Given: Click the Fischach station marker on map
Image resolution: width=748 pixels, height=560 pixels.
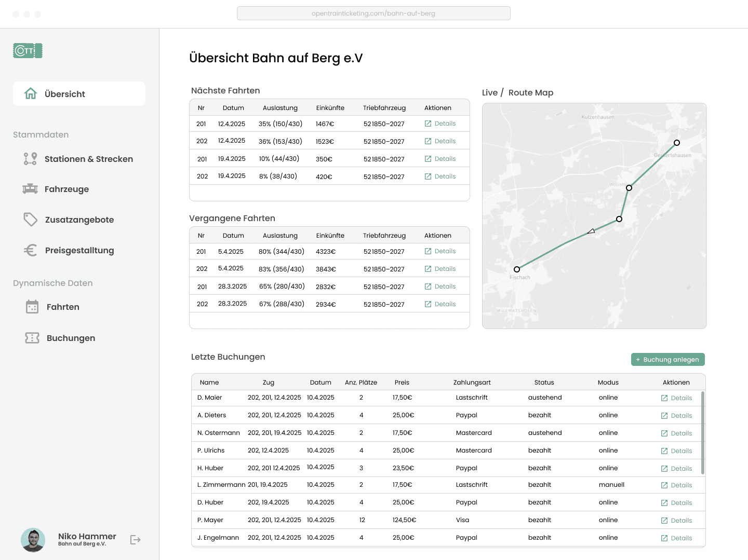Looking at the screenshot, I should (517, 269).
